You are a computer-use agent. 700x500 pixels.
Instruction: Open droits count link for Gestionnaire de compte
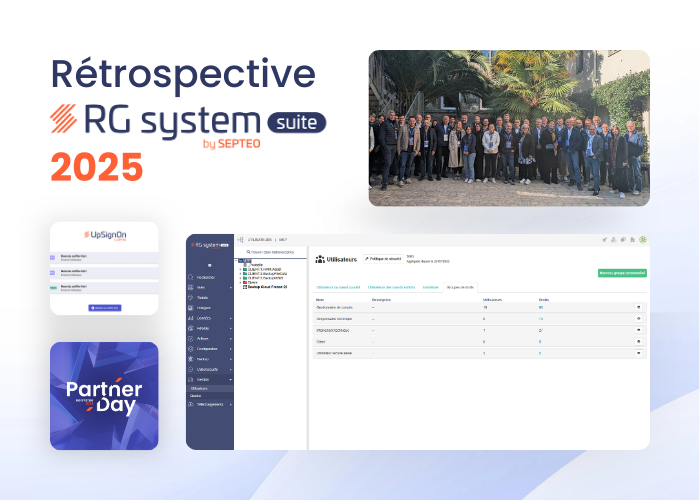[541, 308]
